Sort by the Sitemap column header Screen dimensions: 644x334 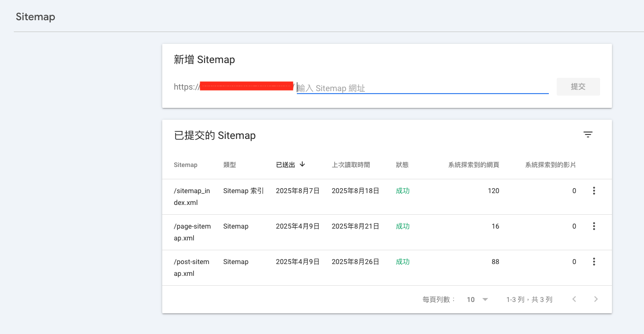(x=185, y=165)
